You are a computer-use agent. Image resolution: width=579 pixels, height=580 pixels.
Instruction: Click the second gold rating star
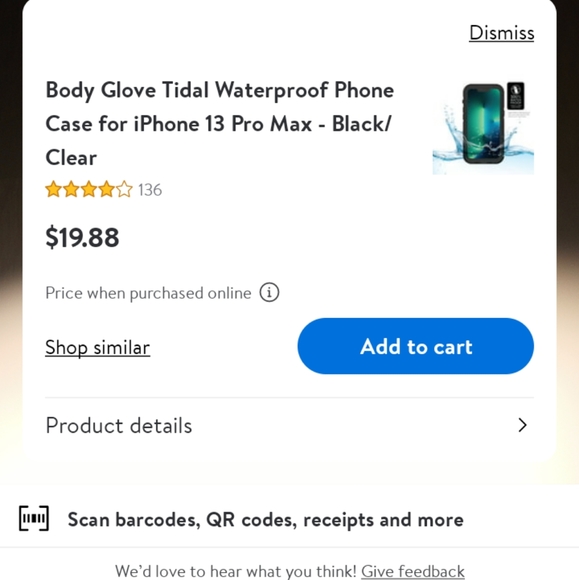point(71,189)
